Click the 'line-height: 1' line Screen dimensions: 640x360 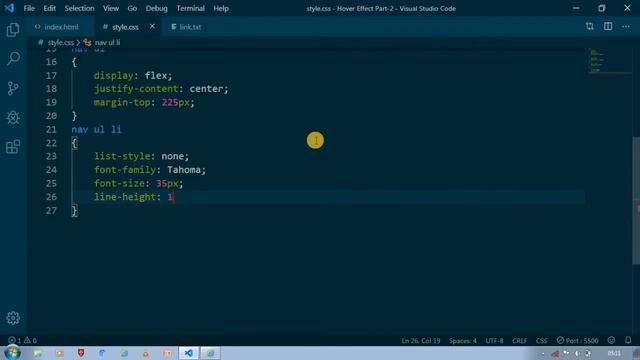tap(133, 197)
